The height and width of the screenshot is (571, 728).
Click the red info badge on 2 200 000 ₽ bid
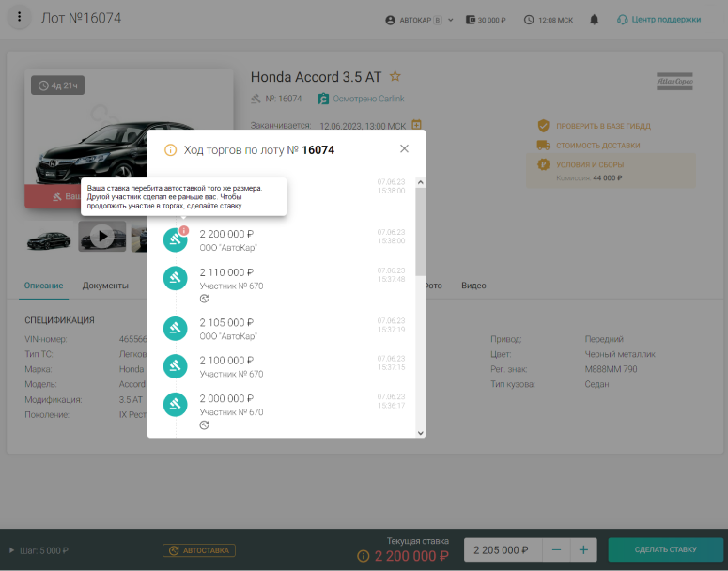pyautogui.click(x=184, y=230)
